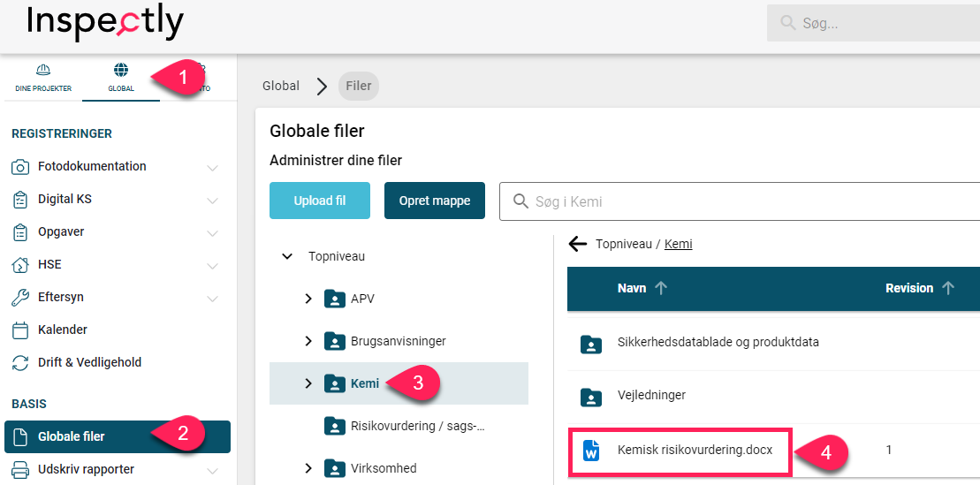Open Udskriv rapporter menu item
This screenshot has width=980, height=485.
click(x=87, y=469)
